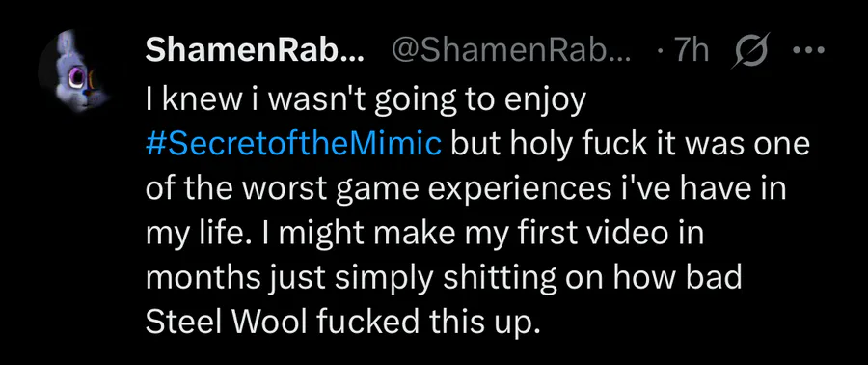
Task: Open the Grok explain-this-post icon
Action: [x=749, y=51]
